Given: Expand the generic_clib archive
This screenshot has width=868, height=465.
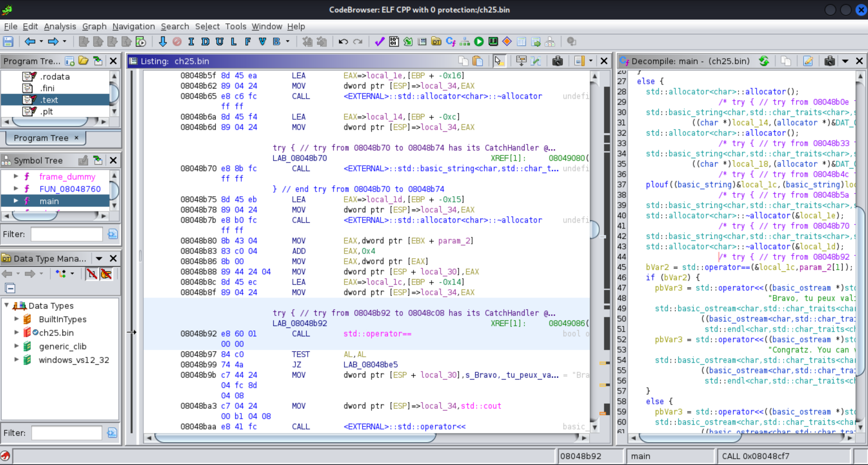Looking at the screenshot, I should [16, 346].
